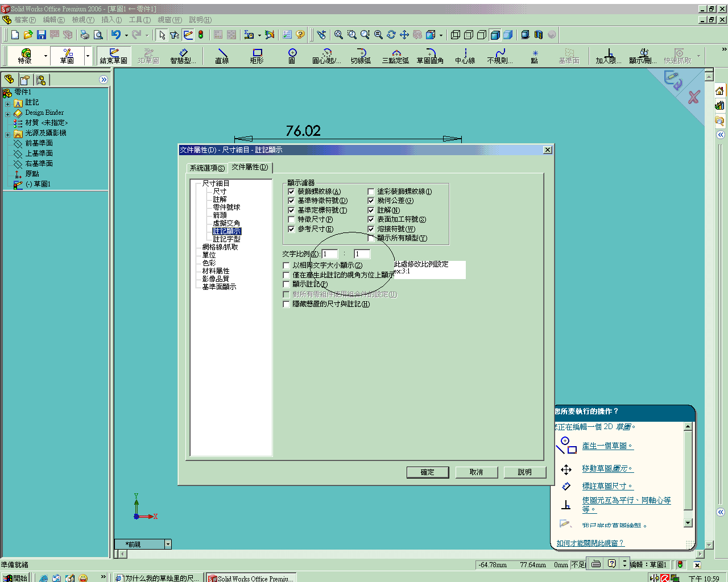Open the task pane home icon
This screenshot has height=582, width=728.
tap(720, 91)
